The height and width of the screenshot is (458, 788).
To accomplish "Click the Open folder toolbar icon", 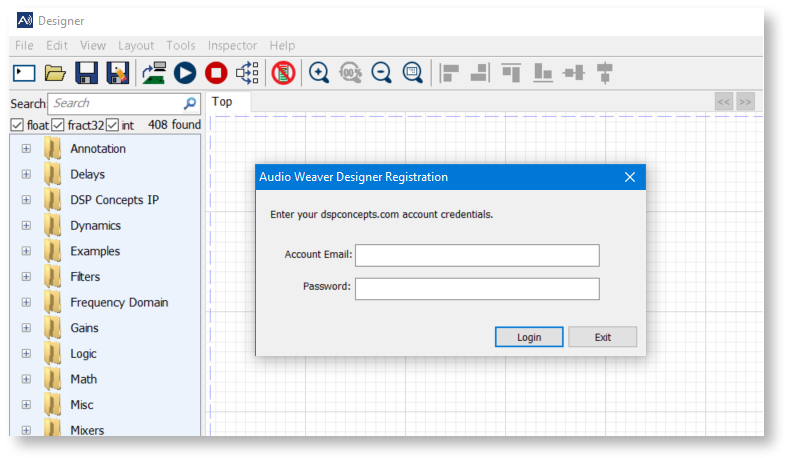I will click(55, 72).
